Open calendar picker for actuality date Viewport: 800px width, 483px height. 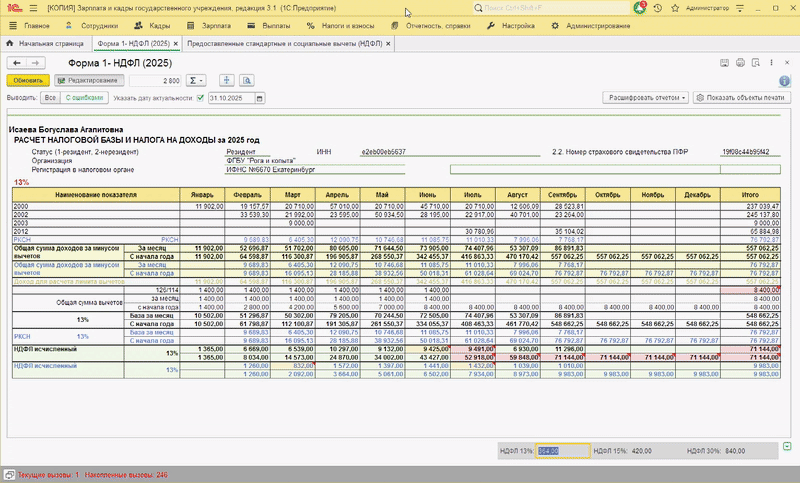click(260, 98)
